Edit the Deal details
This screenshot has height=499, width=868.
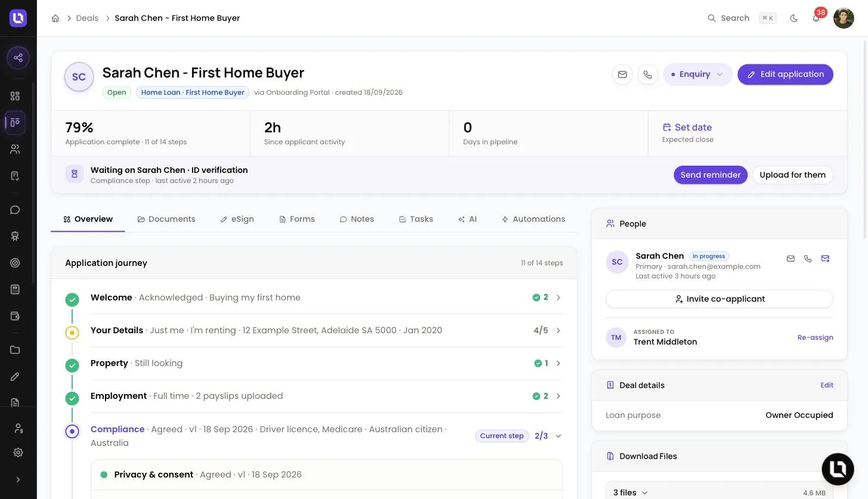826,385
